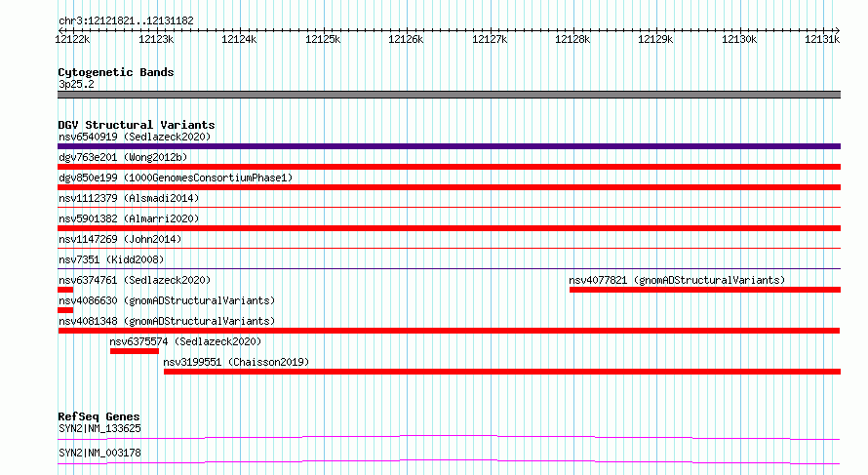This screenshot has width=868, height=475.
Task: Click the Cytogenetic Bands track title
Action: coord(116,72)
